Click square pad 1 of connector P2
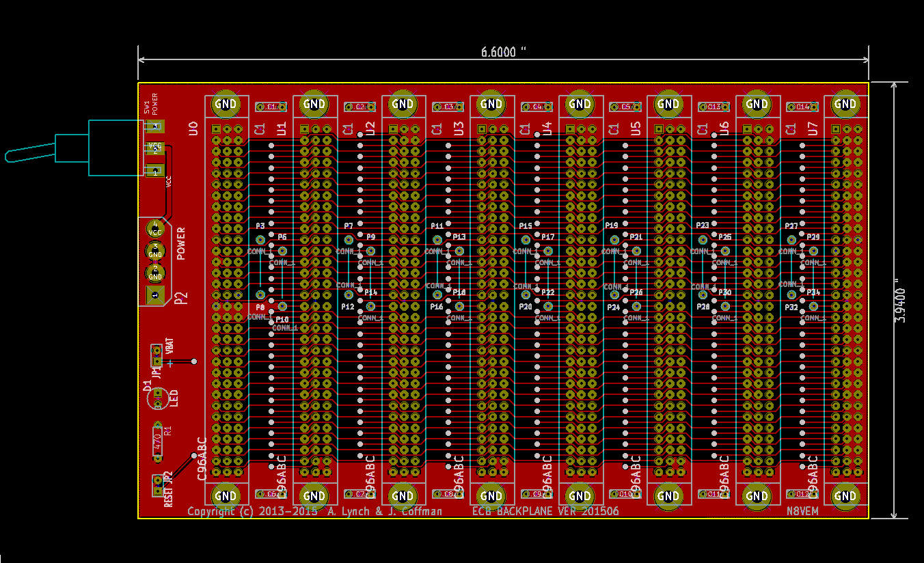The width and height of the screenshot is (924, 563). 155,295
